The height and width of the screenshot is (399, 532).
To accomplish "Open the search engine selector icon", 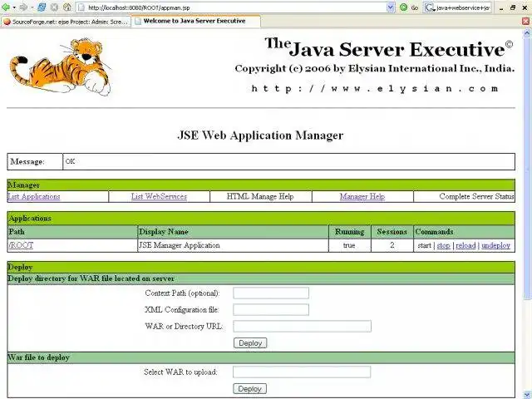I will coord(430,7).
